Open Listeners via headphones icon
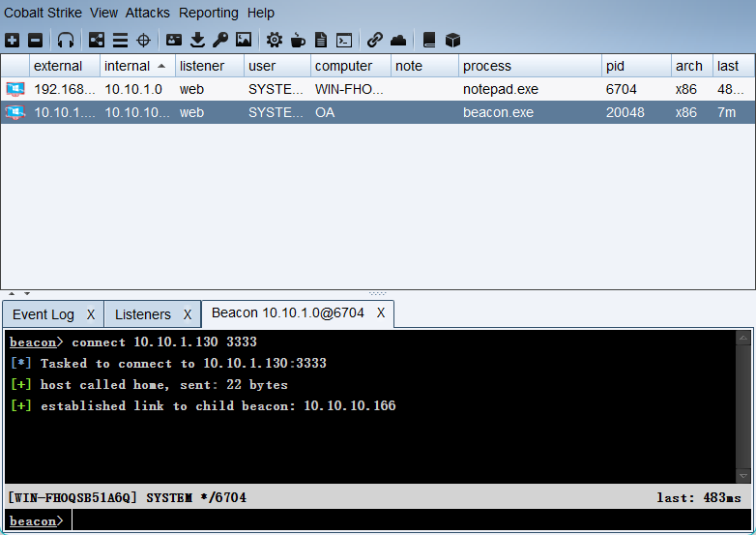The image size is (756, 535). tap(66, 40)
